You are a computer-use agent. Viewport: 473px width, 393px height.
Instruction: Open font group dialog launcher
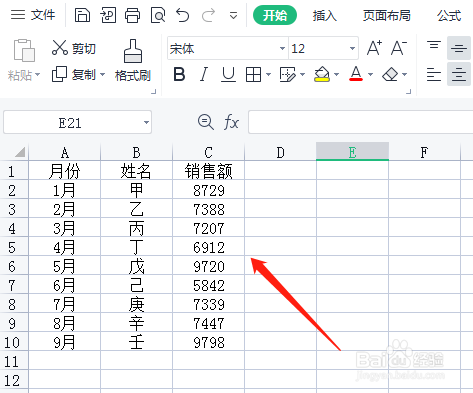(409, 91)
